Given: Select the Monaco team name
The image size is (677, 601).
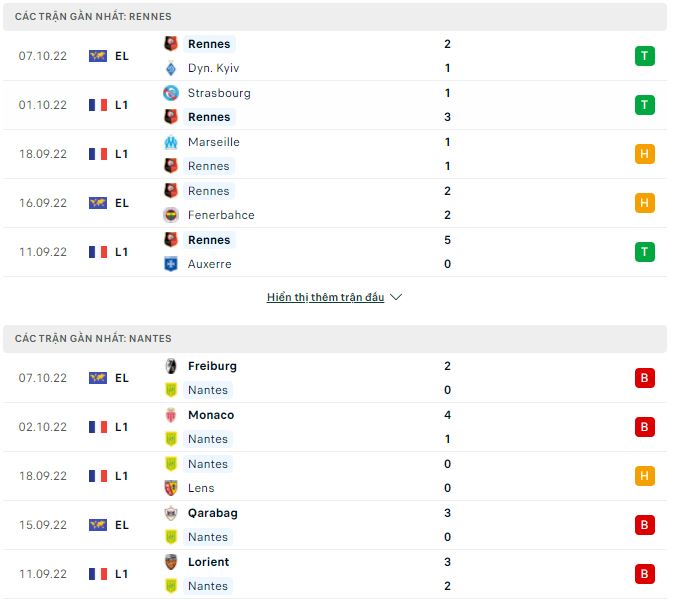Looking at the screenshot, I should click(x=211, y=415).
